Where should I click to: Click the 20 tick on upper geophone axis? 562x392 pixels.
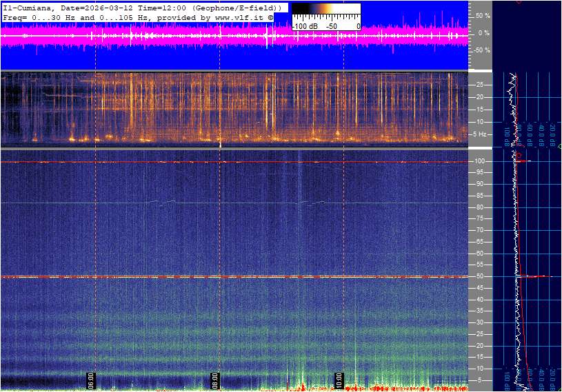480,97
